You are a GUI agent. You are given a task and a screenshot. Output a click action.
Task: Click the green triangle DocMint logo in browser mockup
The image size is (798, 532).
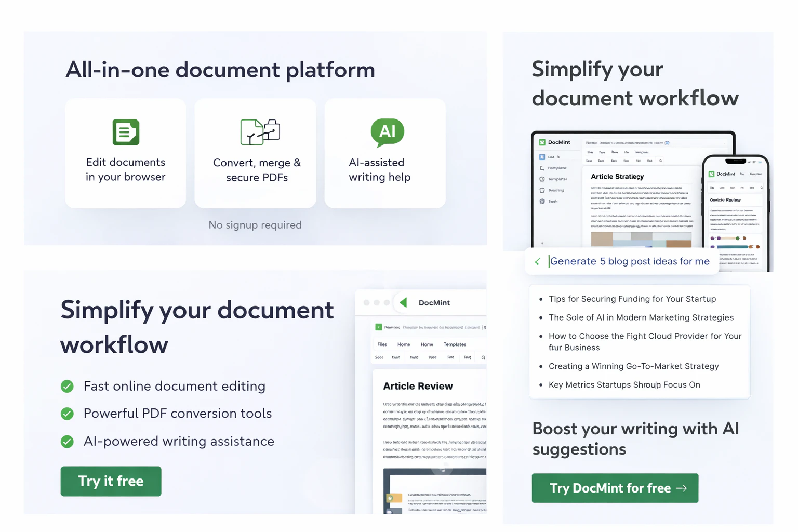403,302
